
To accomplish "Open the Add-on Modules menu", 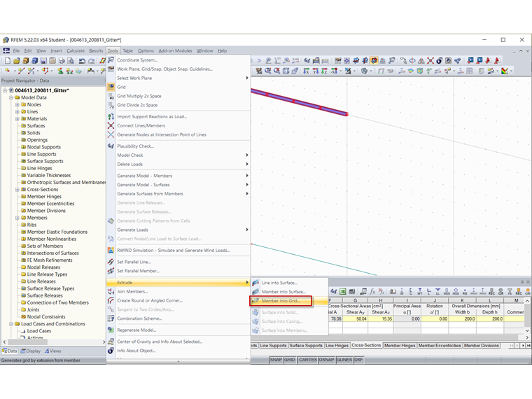I will click(175, 51).
